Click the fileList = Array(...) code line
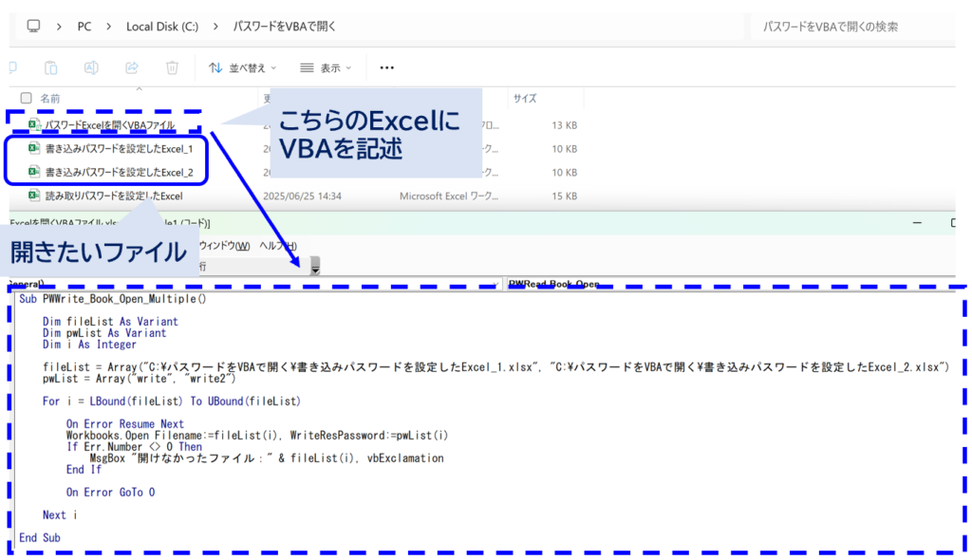Viewport: 972px width, 560px height. pyautogui.click(x=495, y=367)
